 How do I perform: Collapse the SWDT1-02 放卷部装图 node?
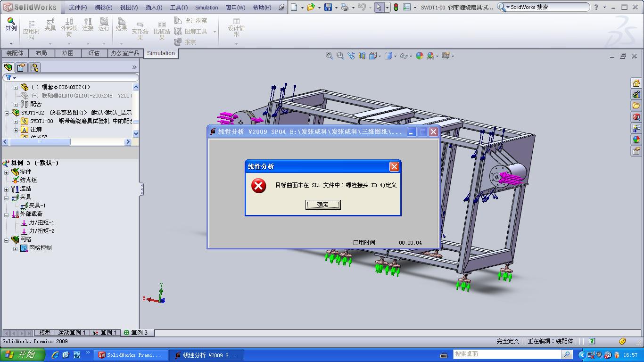point(7,113)
